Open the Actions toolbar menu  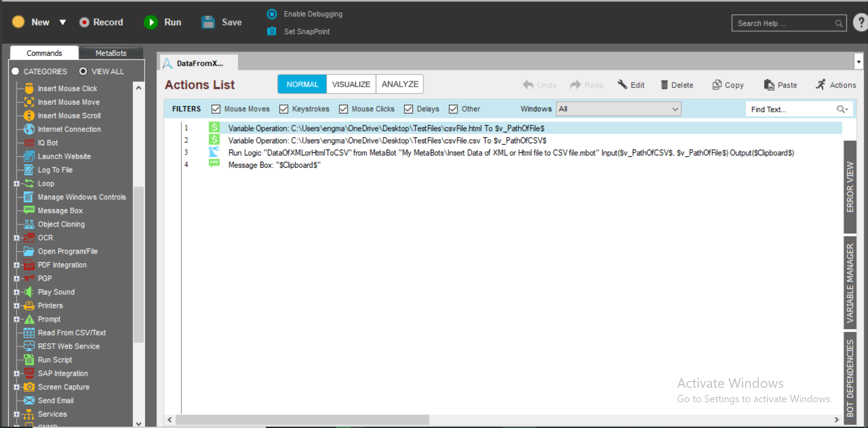coord(836,85)
